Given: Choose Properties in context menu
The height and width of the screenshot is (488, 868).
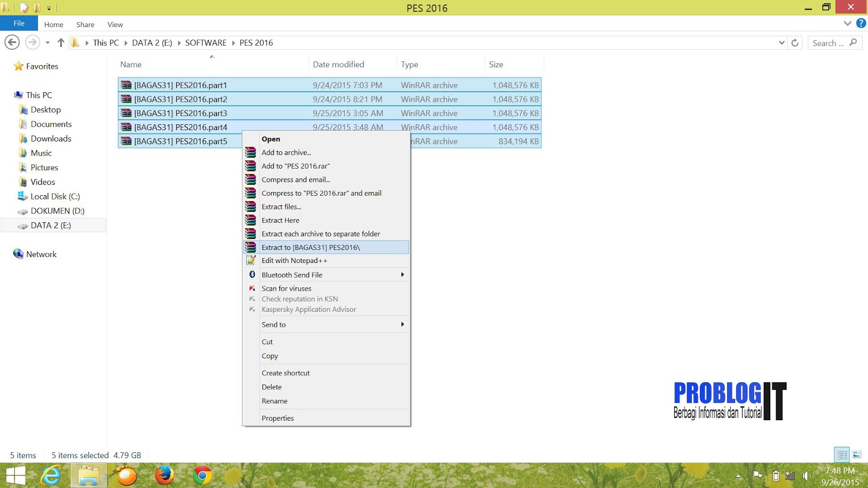Looking at the screenshot, I should click(326, 418).
